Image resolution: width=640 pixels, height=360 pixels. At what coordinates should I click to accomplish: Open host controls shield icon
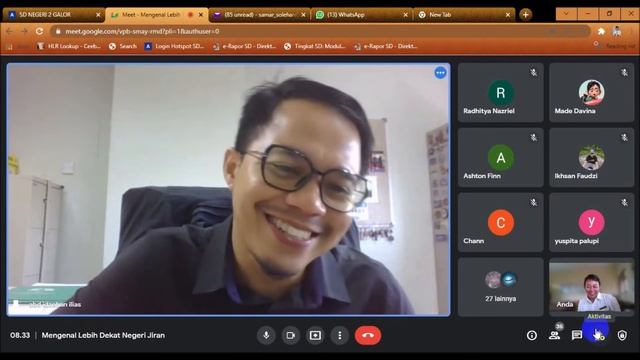[x=622, y=336]
